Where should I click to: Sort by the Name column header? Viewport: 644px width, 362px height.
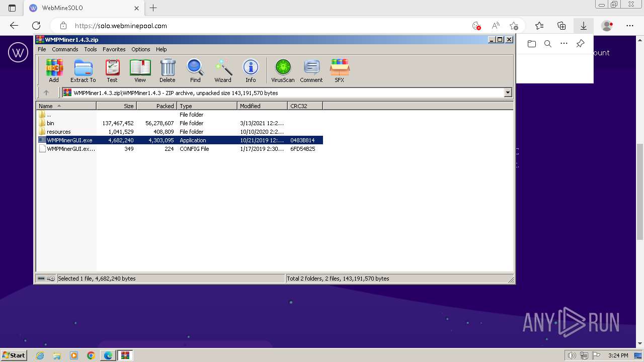coord(66,106)
